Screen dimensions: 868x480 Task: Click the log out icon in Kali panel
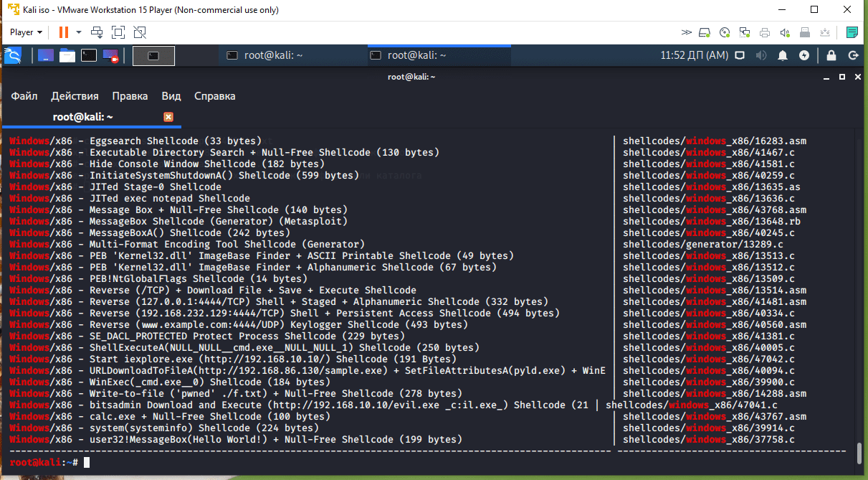tap(853, 55)
